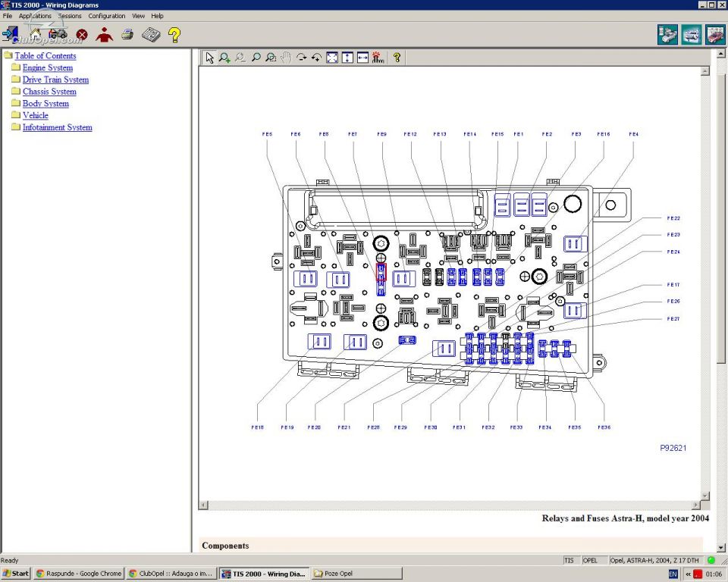
Task: Click the zoom-to-area magnifier tool
Action: click(271, 58)
